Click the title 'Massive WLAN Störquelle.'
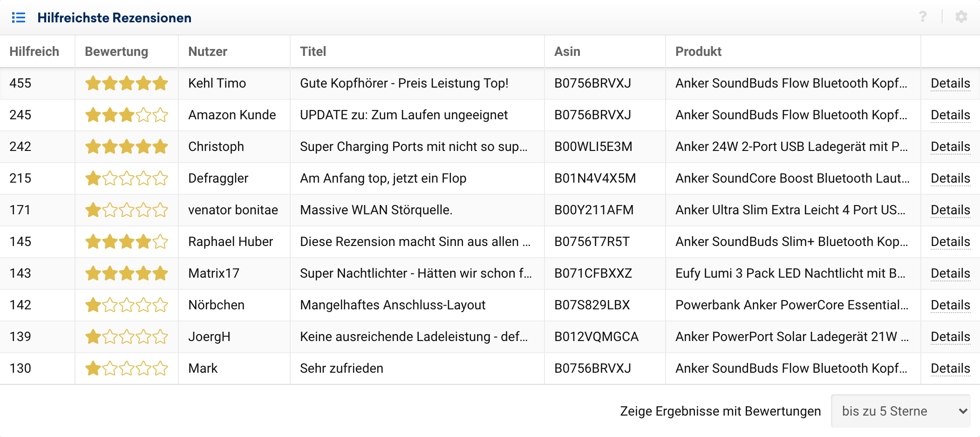This screenshot has height=437, width=980. click(x=376, y=210)
